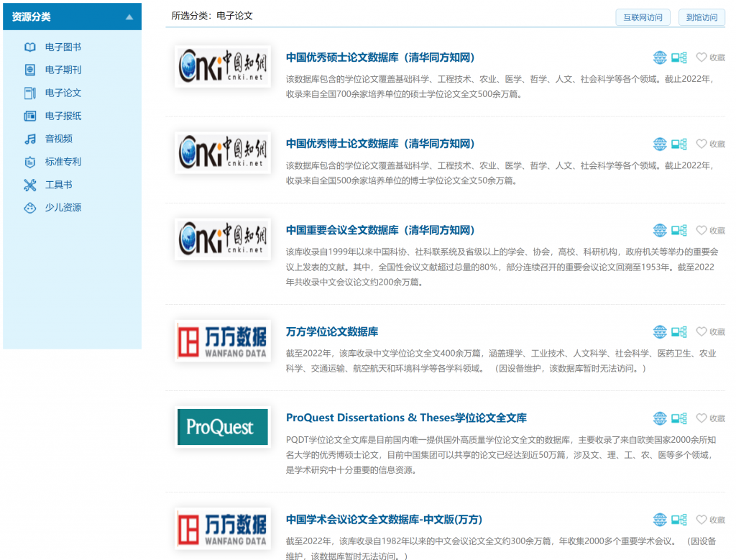Open 万方学位论文数据库 link
Image resolution: width=736 pixels, height=560 pixels.
(332, 332)
